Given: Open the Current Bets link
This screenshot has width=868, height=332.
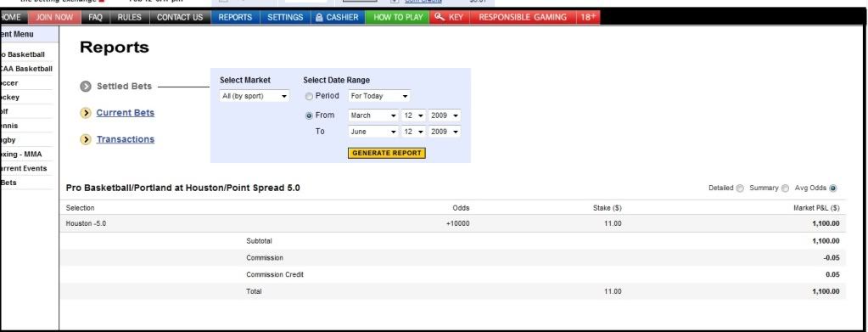Looking at the screenshot, I should (x=125, y=113).
